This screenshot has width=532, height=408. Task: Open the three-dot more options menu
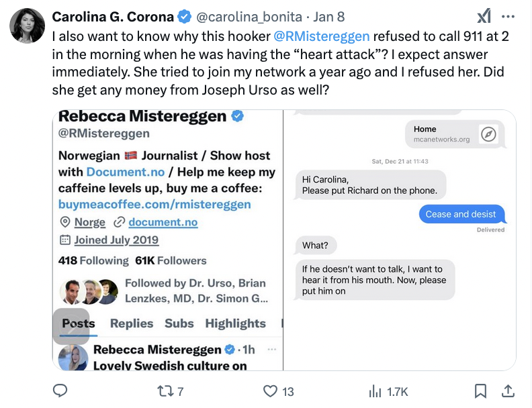[x=508, y=17]
